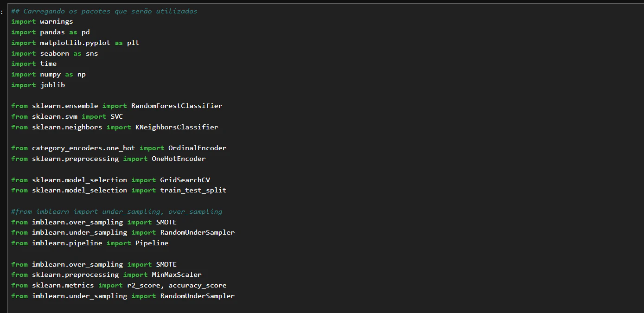Click the 'pd' alias
This screenshot has width=644, height=313.
coord(85,32)
